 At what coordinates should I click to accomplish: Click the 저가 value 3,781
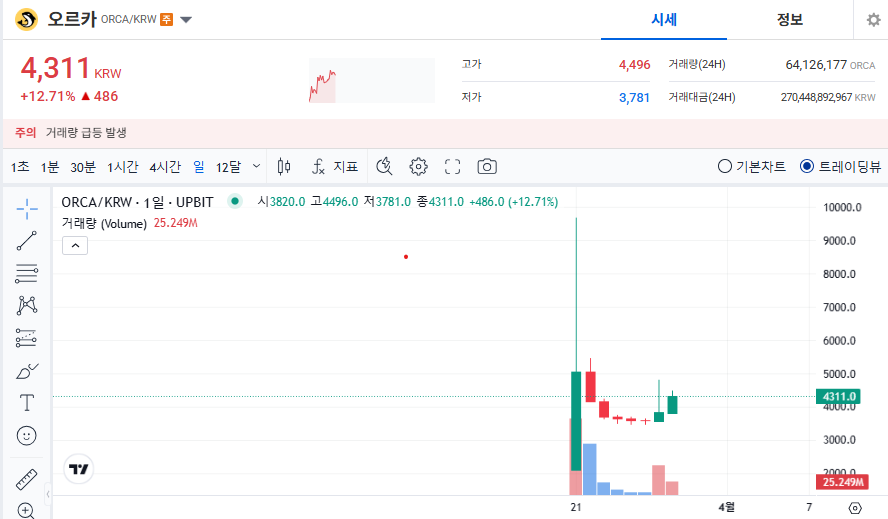(634, 97)
